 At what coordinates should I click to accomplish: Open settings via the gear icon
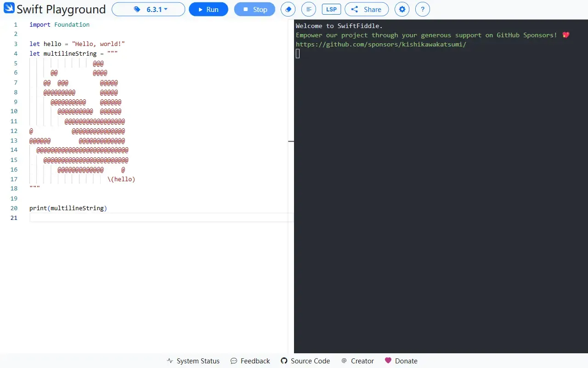[x=402, y=9]
